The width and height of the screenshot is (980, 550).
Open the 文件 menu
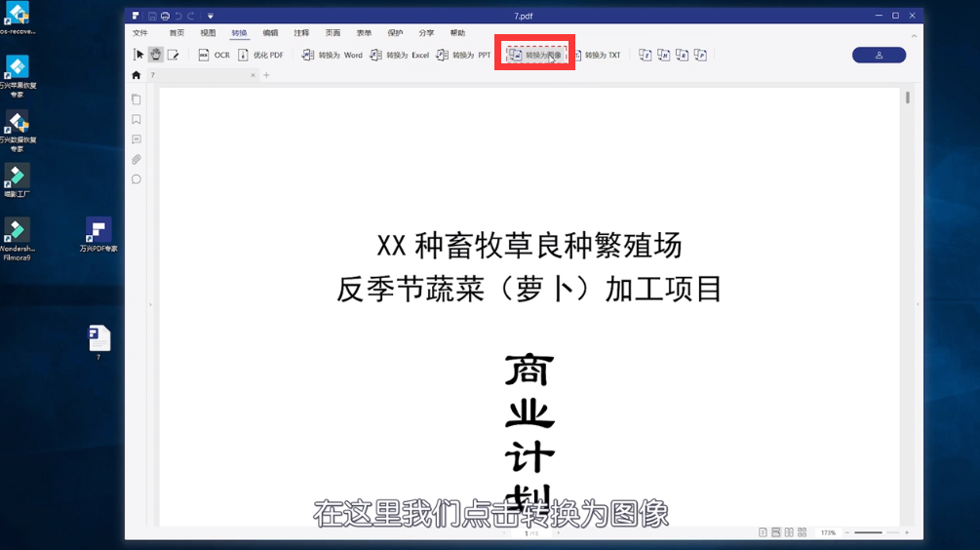pyautogui.click(x=140, y=32)
